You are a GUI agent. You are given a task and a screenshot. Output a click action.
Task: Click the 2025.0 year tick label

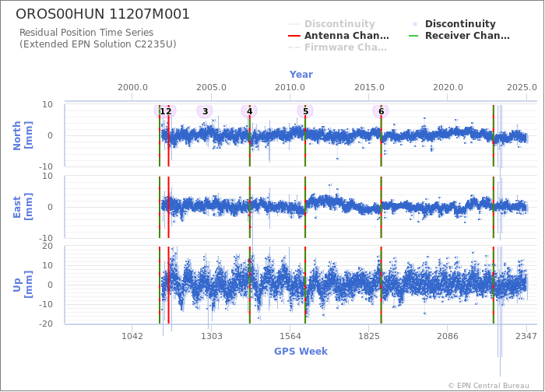pos(522,87)
